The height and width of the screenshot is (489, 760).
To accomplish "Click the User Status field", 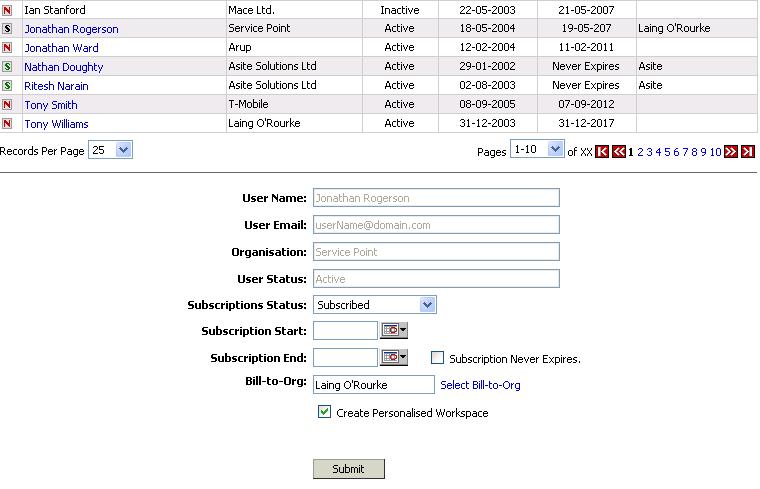I will [x=436, y=279].
